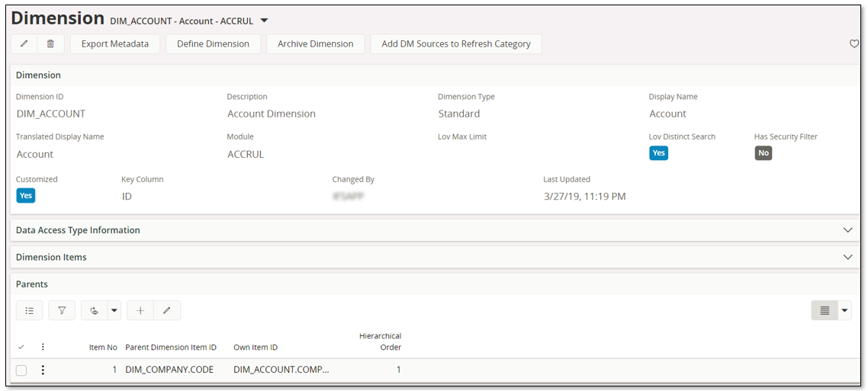This screenshot has height=391, width=868.
Task: Click the edit pencil icon in top toolbar
Action: 24,44
